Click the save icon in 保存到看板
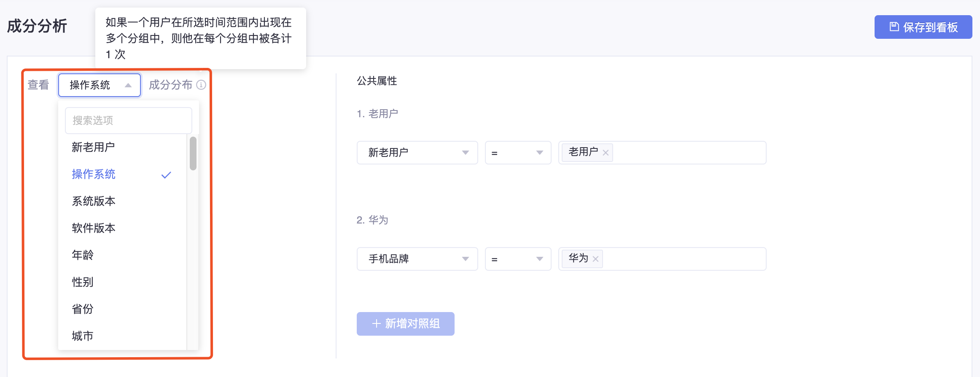This screenshot has height=377, width=980. click(x=894, y=27)
